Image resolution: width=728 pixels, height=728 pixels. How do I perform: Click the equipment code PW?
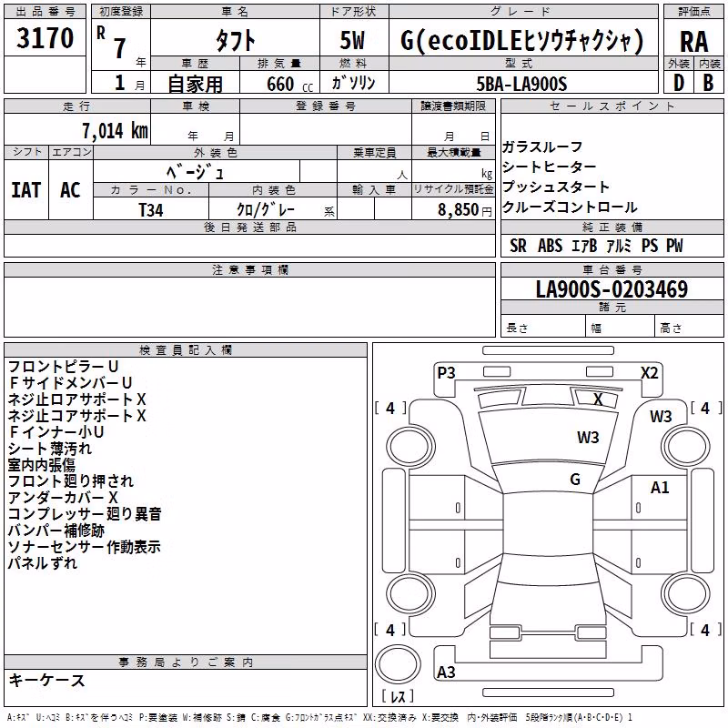pyautogui.click(x=674, y=246)
